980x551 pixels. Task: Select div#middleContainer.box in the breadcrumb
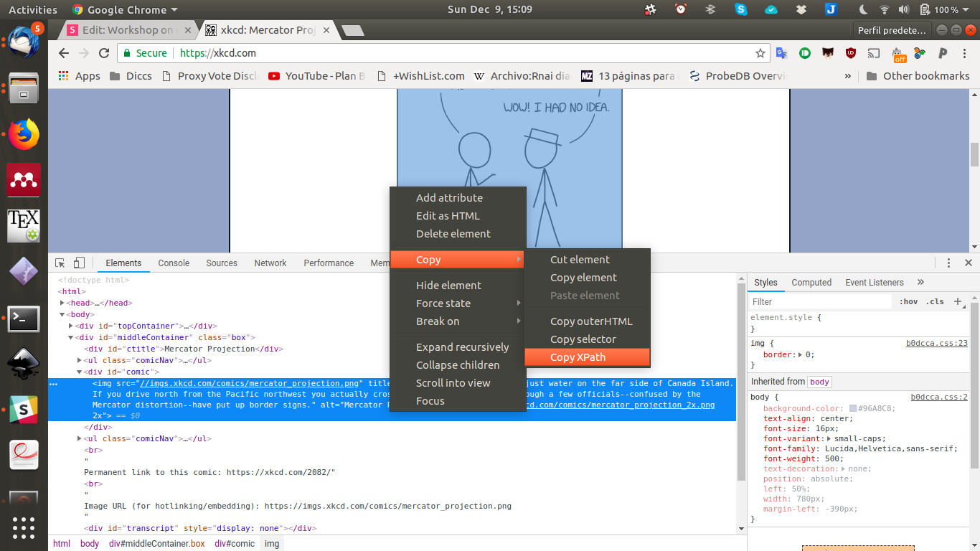156,544
